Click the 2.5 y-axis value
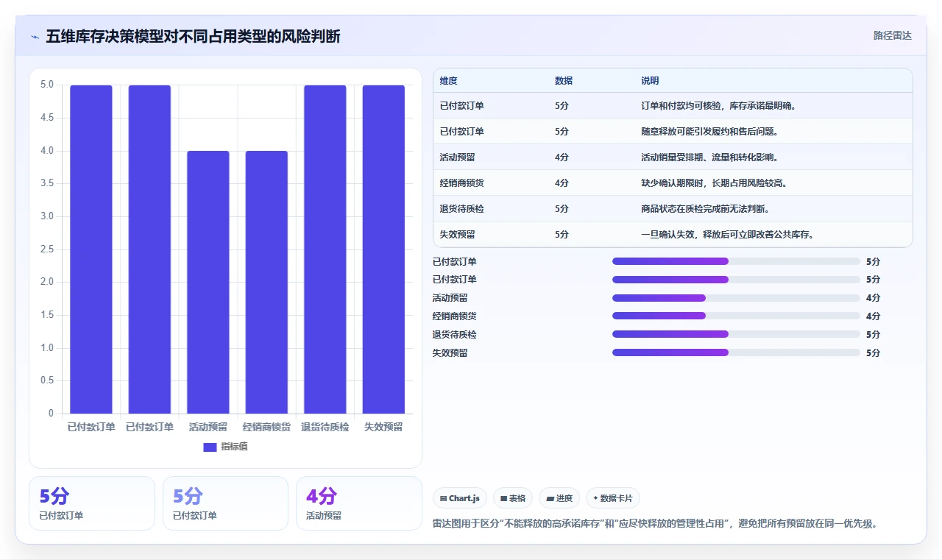The image size is (942, 560). [x=47, y=249]
